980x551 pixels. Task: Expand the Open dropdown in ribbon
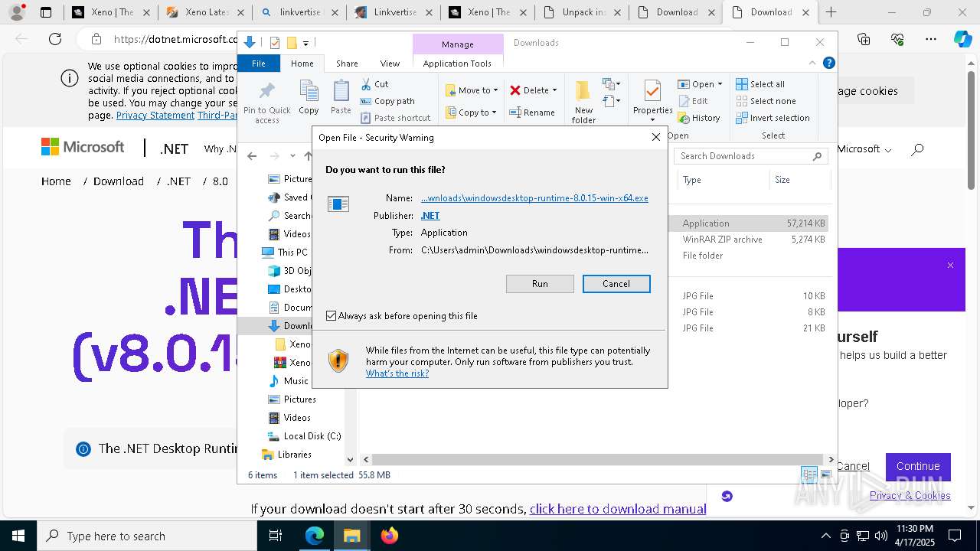700,84
